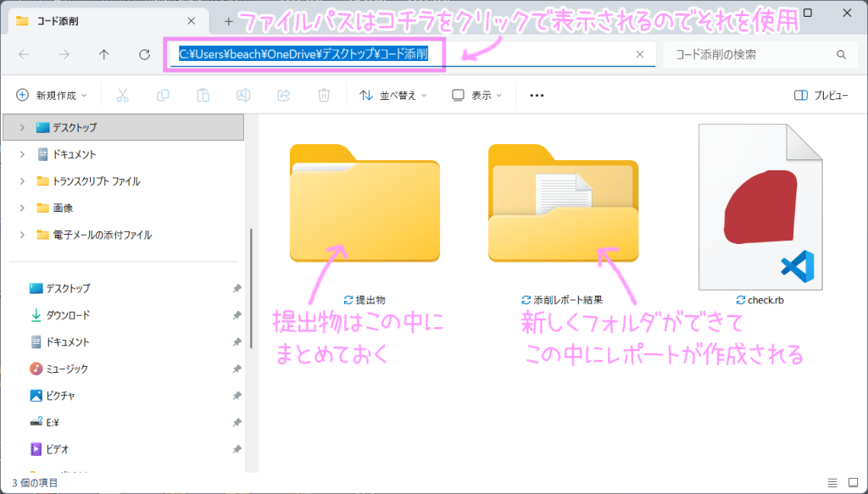Click the Paste clipboard icon
The height and width of the screenshot is (494, 868).
(x=203, y=96)
